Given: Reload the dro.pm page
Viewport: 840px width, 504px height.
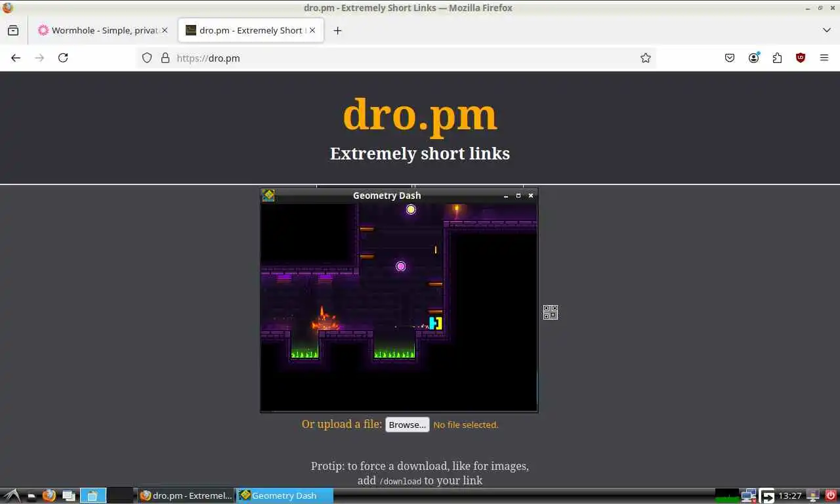Looking at the screenshot, I should click(63, 58).
